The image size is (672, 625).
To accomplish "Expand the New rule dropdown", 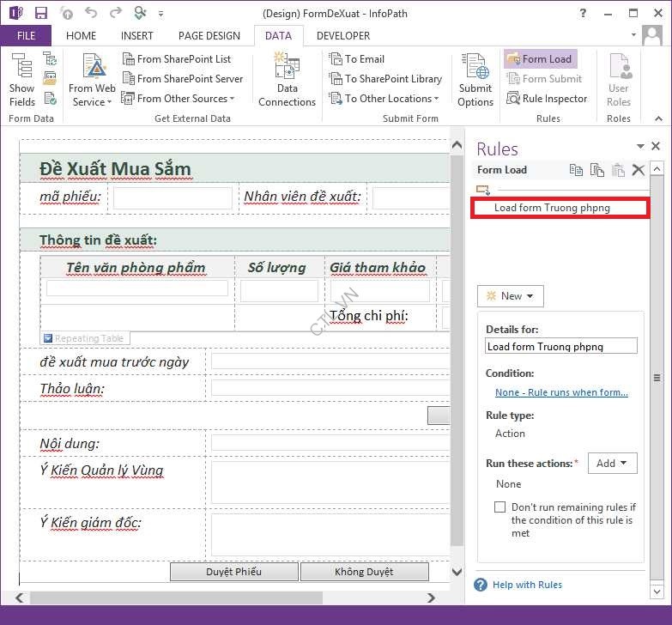I will [x=510, y=296].
